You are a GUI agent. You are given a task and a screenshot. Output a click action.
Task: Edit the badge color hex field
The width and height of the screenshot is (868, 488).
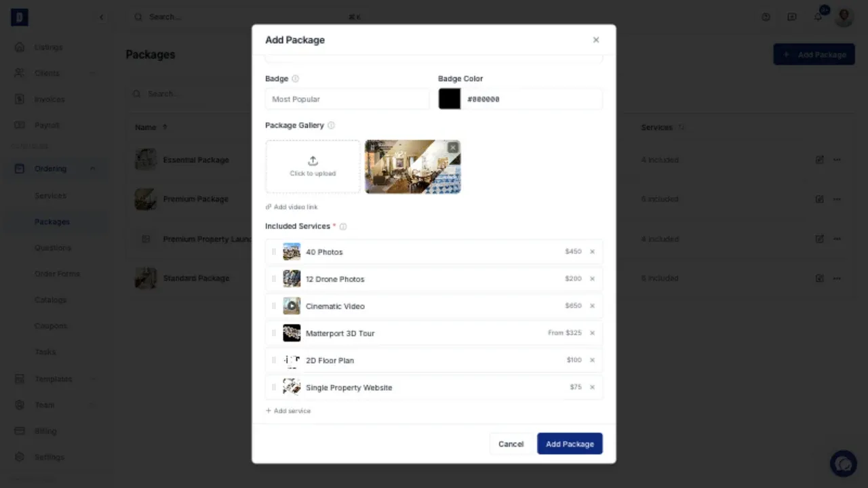pos(532,99)
